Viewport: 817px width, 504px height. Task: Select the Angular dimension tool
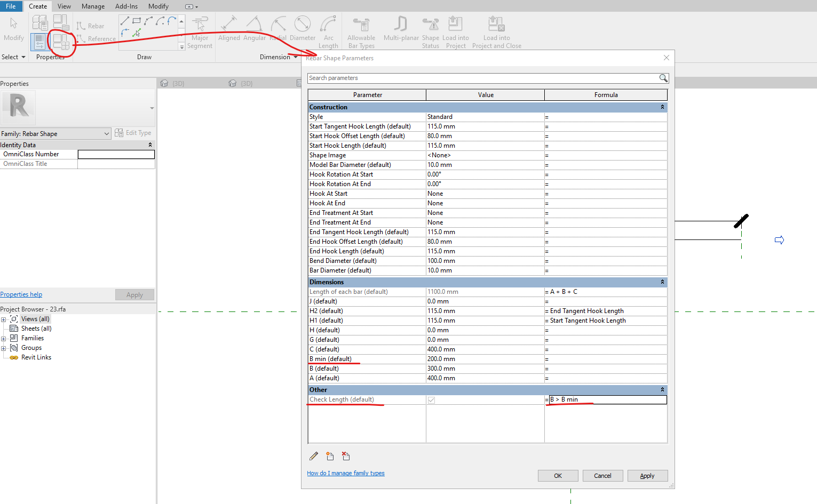point(255,29)
